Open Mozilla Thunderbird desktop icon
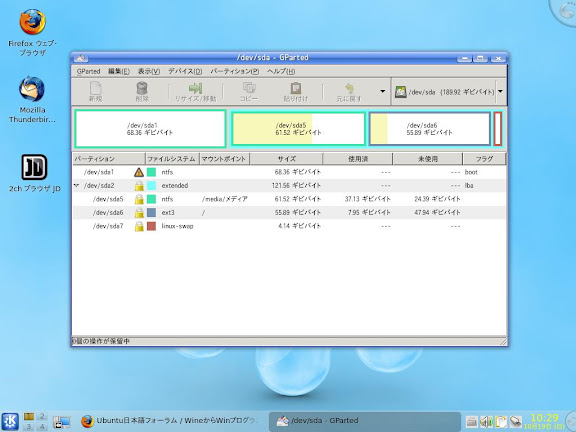Image resolution: width=576 pixels, height=432 pixels. coord(32,100)
